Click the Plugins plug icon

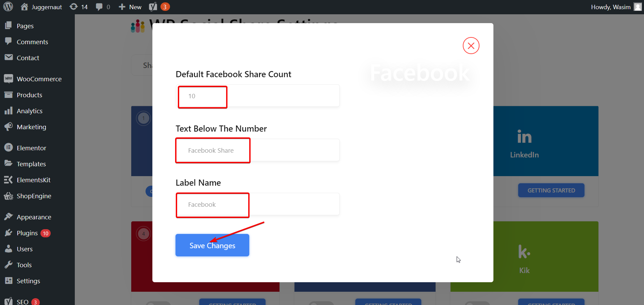click(9, 233)
